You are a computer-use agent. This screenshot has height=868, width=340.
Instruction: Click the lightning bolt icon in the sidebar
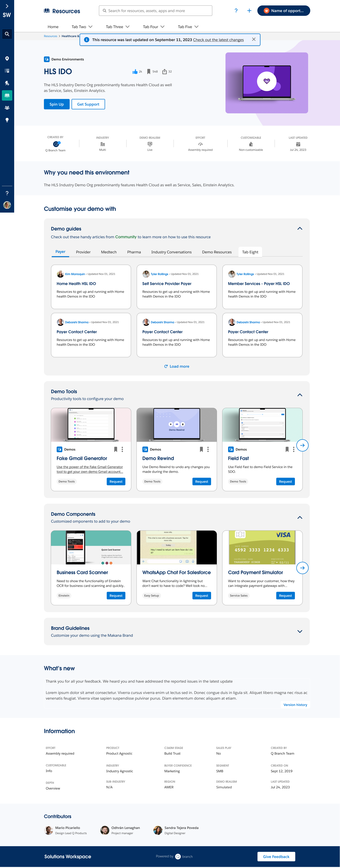coord(7,83)
